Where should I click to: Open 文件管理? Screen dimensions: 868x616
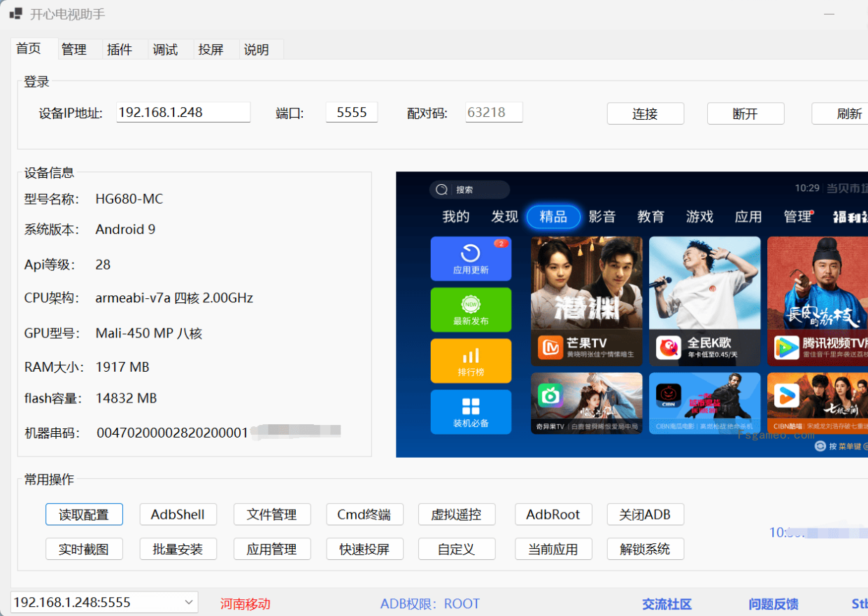coord(272,514)
